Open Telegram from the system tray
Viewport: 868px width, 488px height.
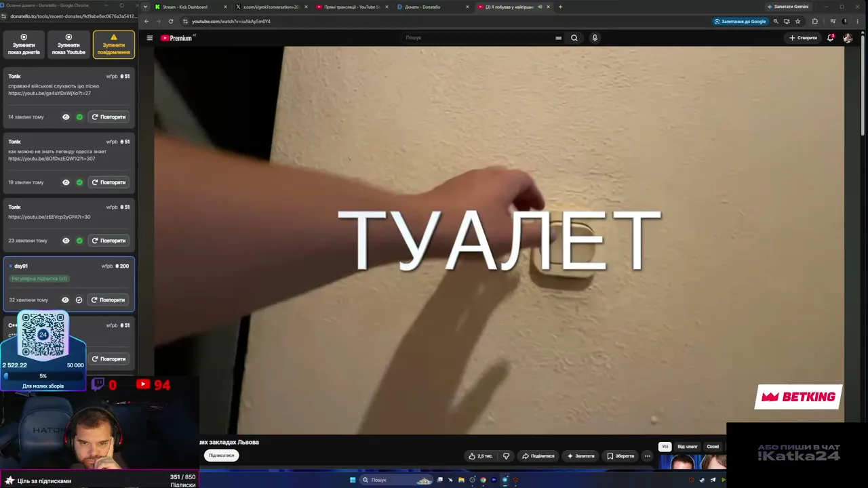[713, 480]
